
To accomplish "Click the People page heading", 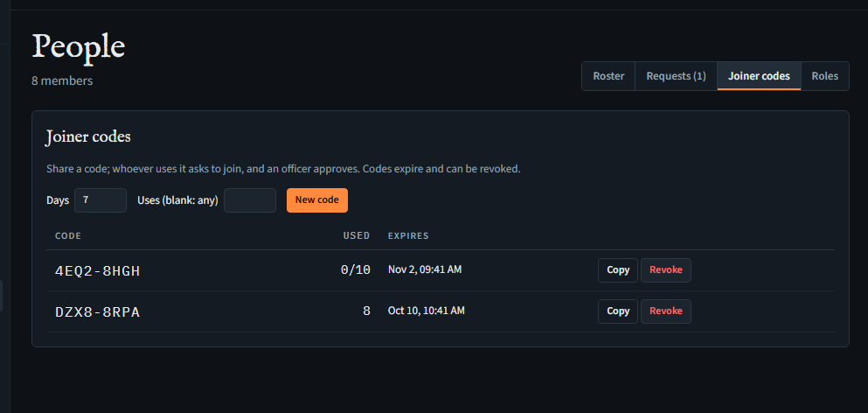I will (x=78, y=47).
